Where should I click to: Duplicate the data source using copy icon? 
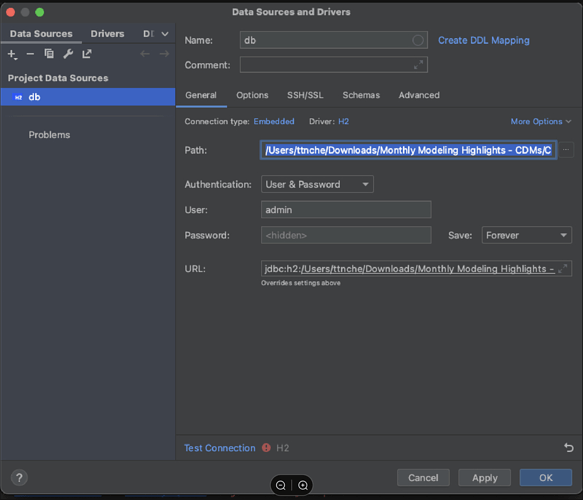coord(49,54)
